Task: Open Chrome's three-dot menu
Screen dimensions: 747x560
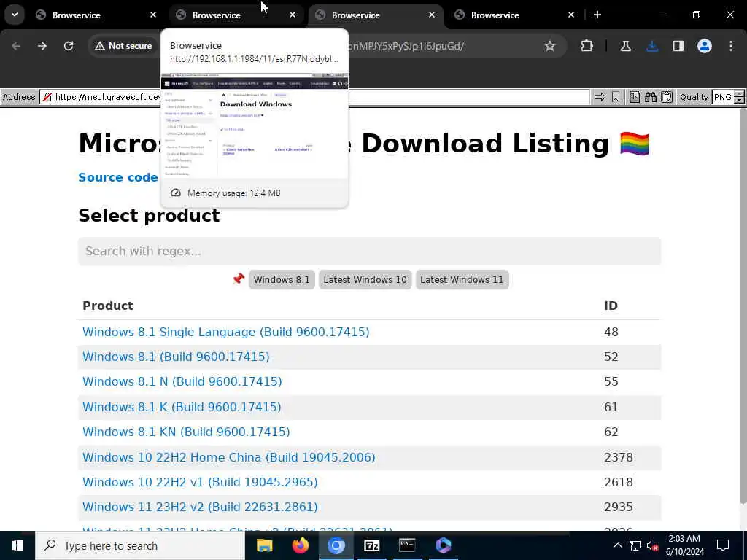Action: coord(731,46)
